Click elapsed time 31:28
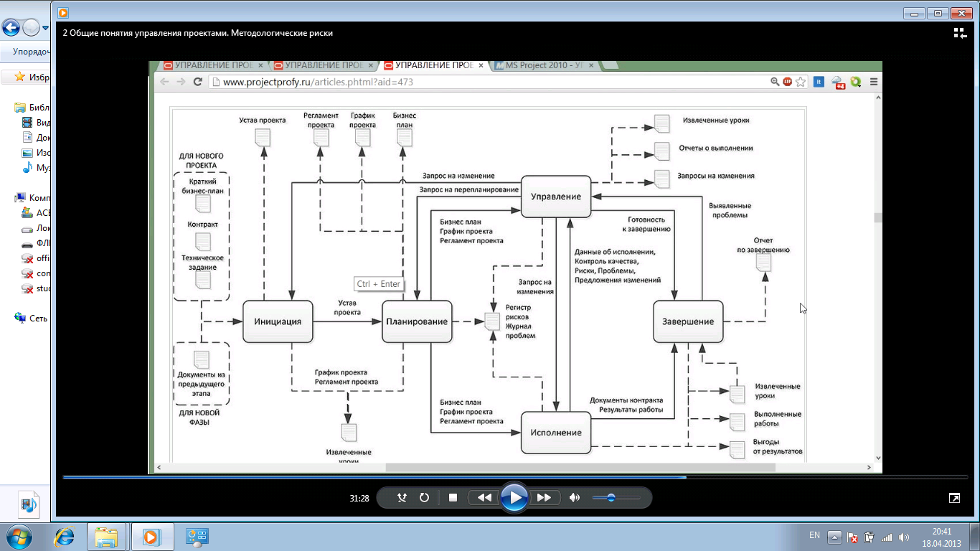Viewport: 980px width, 551px height. tap(359, 498)
